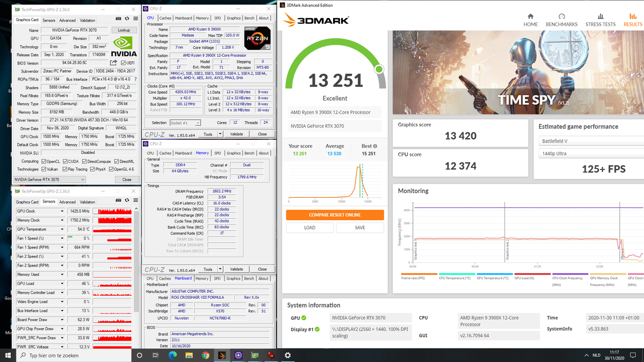
Task: Click the TIME SPY benchmark banner image
Action: click(x=518, y=72)
